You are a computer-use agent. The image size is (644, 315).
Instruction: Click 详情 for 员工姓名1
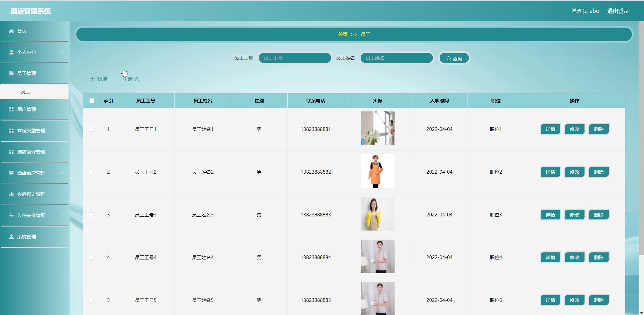(550, 129)
